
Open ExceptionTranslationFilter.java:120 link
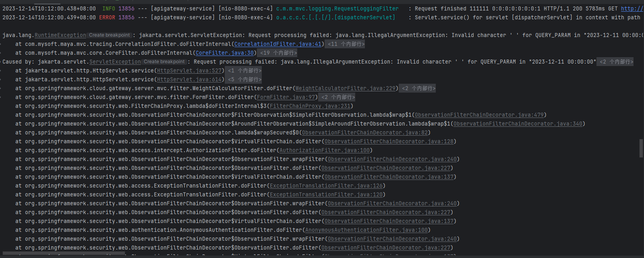point(326,194)
